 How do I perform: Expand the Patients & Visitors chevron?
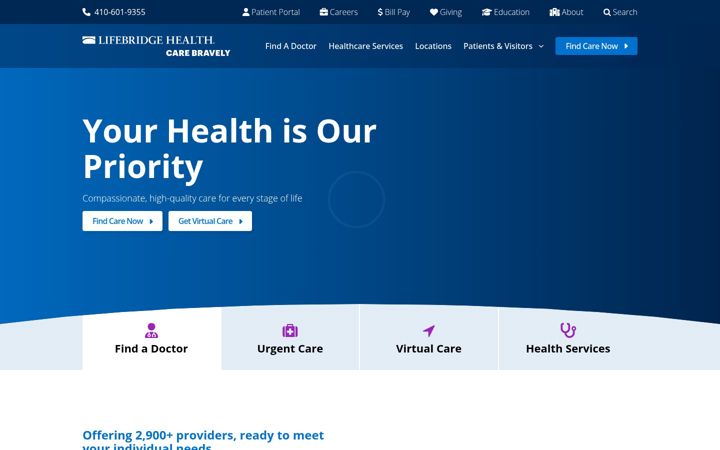pos(541,46)
